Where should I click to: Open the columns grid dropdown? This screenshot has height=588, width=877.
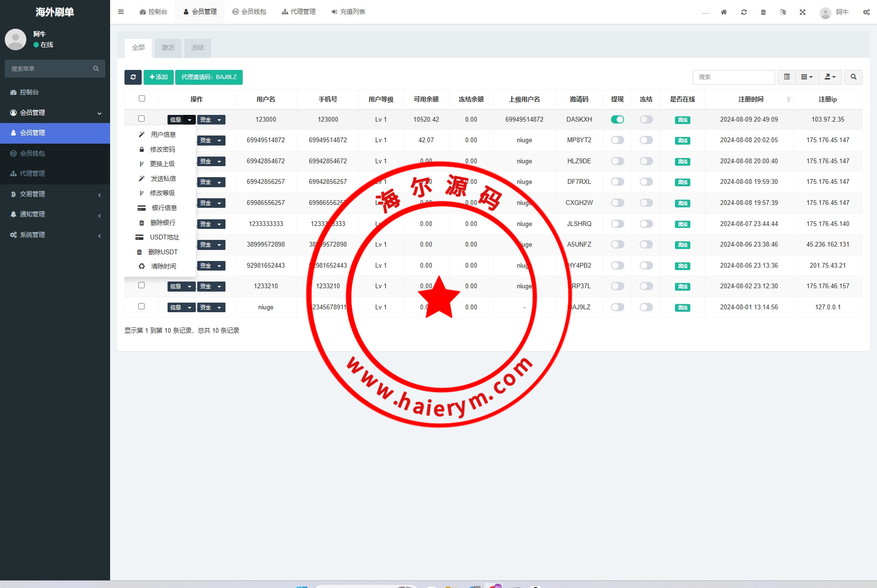[x=807, y=77]
